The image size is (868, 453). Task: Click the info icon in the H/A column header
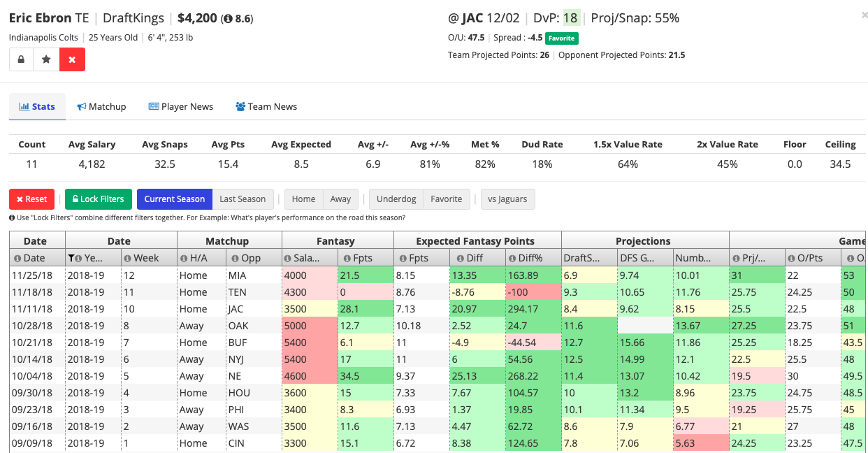[x=184, y=258]
